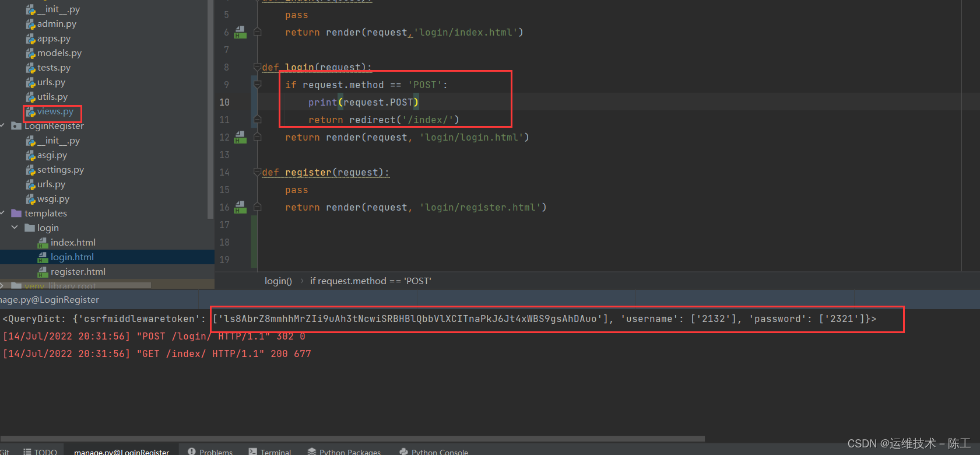The width and height of the screenshot is (980, 455).
Task: Collapse the LoginRegister folder
Action: click(x=3, y=125)
